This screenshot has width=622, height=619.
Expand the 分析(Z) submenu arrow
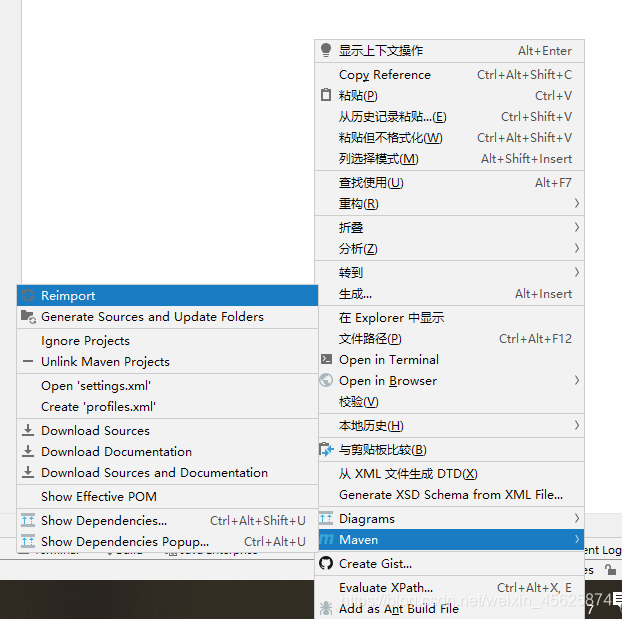click(577, 248)
